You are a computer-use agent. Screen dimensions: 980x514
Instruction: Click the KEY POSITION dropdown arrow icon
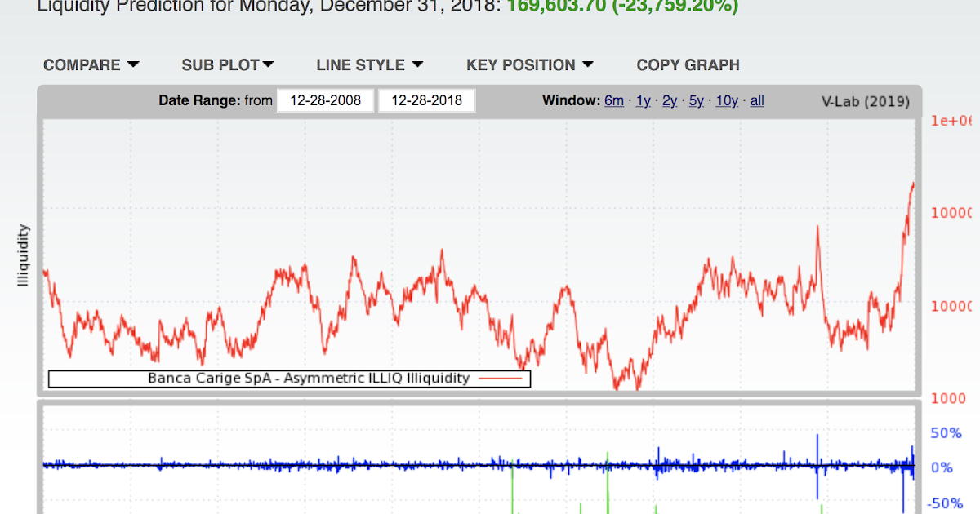pos(590,64)
